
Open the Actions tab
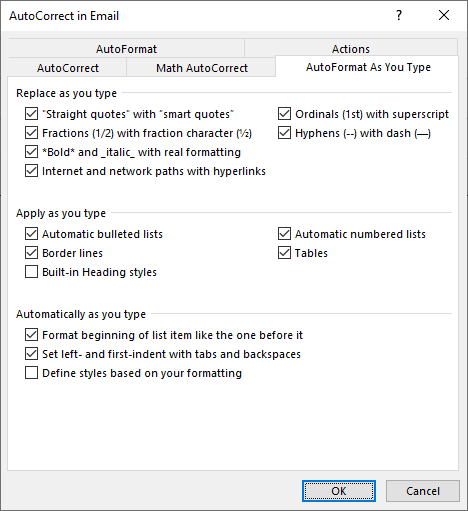click(x=351, y=49)
